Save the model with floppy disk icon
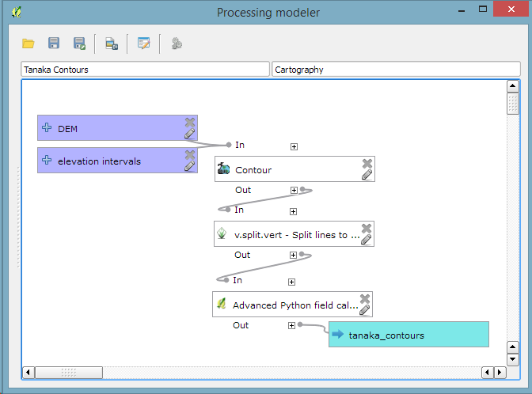Viewport: 532px width, 394px height. click(x=54, y=44)
